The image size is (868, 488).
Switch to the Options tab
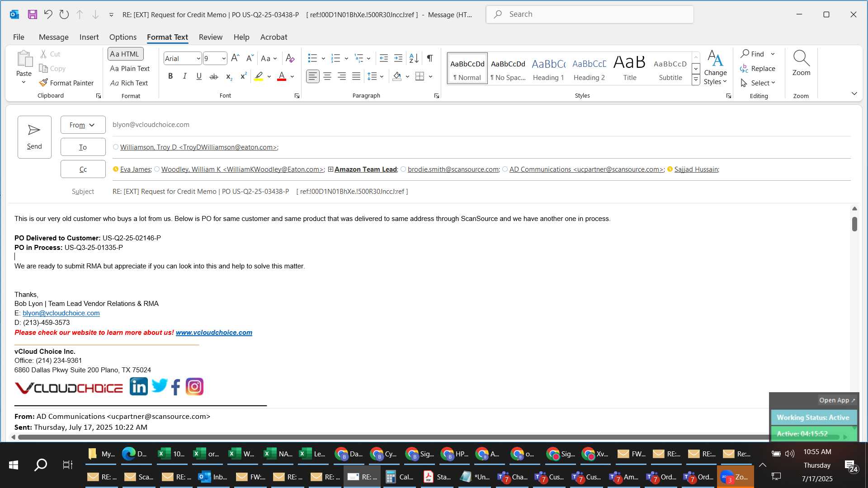(123, 37)
